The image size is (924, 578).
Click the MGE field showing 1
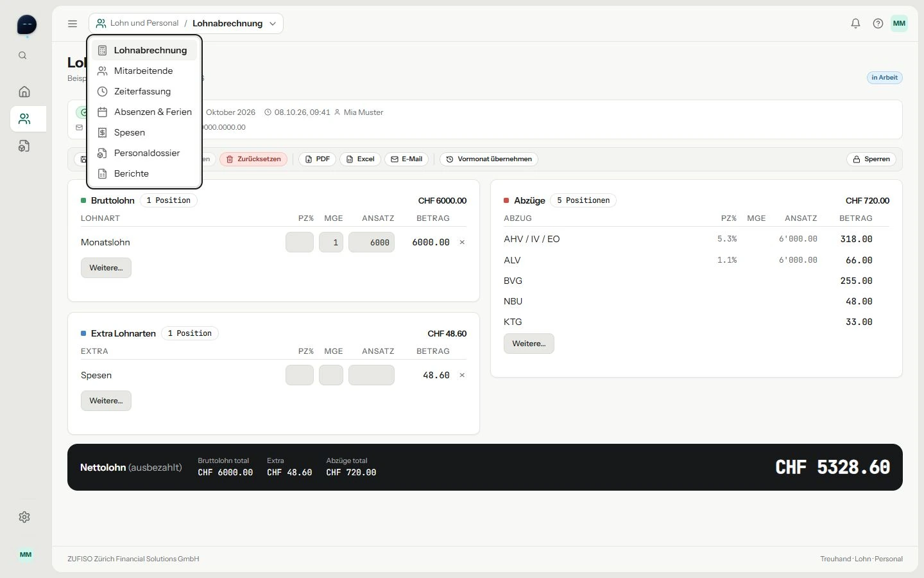click(x=331, y=242)
